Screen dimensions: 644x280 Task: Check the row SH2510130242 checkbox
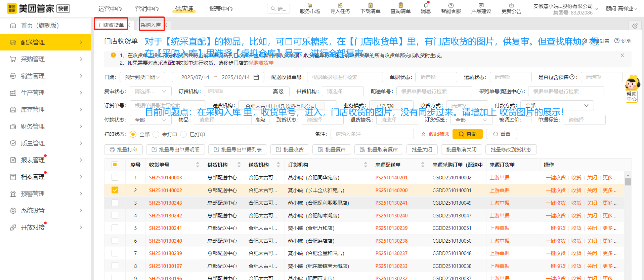pos(115,215)
